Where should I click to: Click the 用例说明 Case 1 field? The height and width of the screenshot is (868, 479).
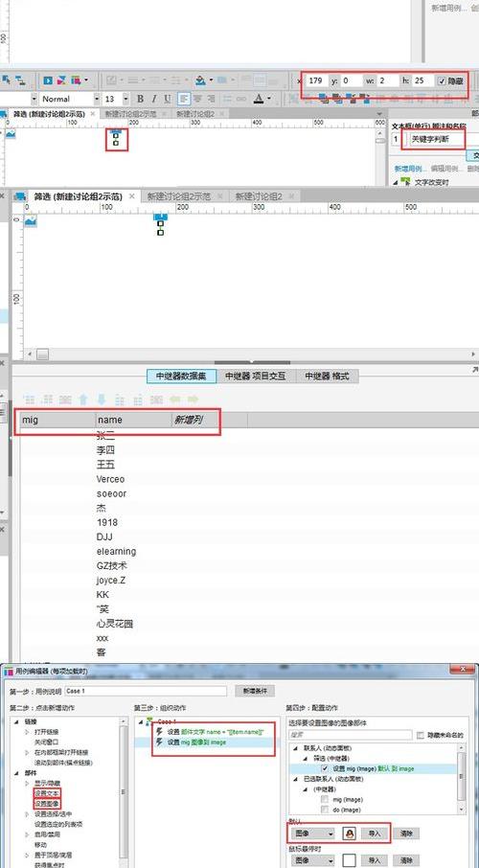coord(147,691)
